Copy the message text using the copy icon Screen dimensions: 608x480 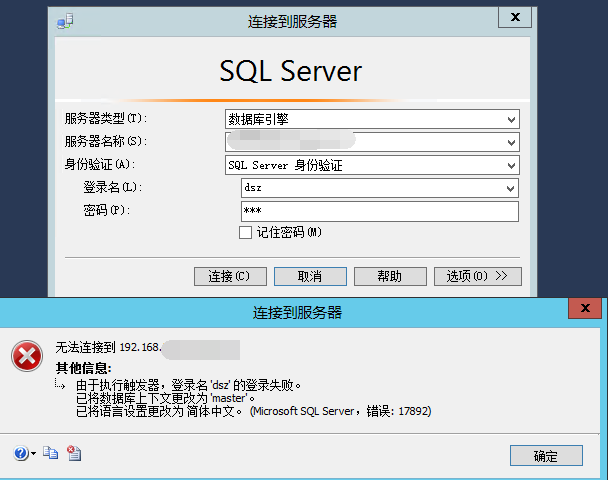tap(50, 452)
